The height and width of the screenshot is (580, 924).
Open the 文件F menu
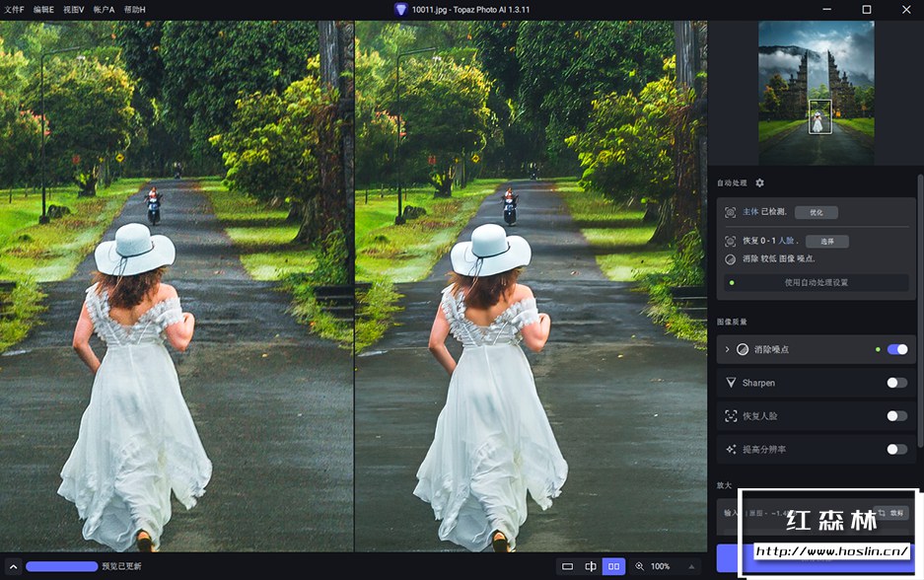(14, 9)
